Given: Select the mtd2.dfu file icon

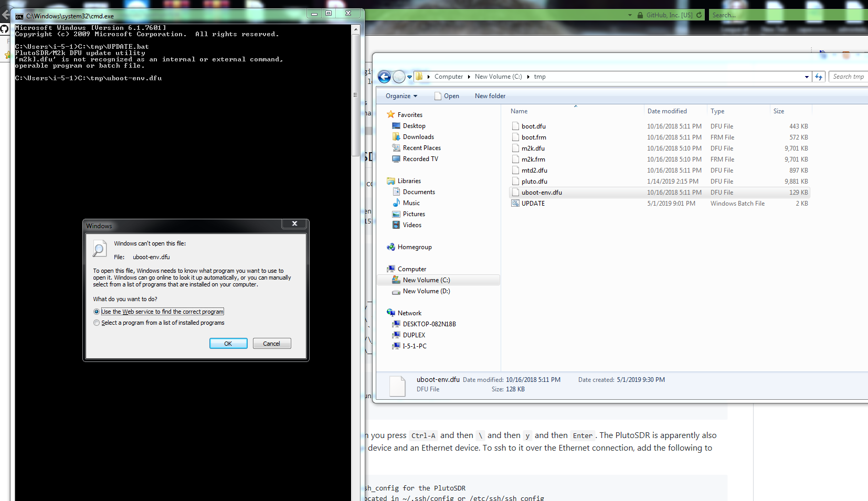Looking at the screenshot, I should tap(515, 170).
